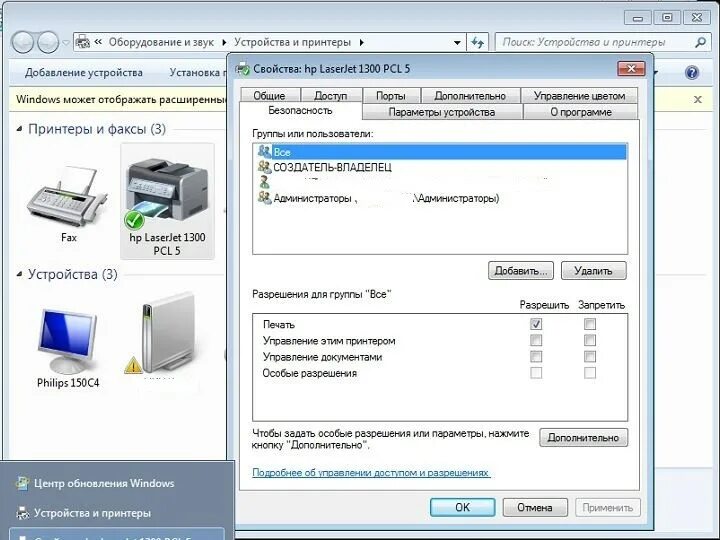This screenshot has width=720, height=540.
Task: Click the refresh icon beside the address bar
Action: click(478, 43)
